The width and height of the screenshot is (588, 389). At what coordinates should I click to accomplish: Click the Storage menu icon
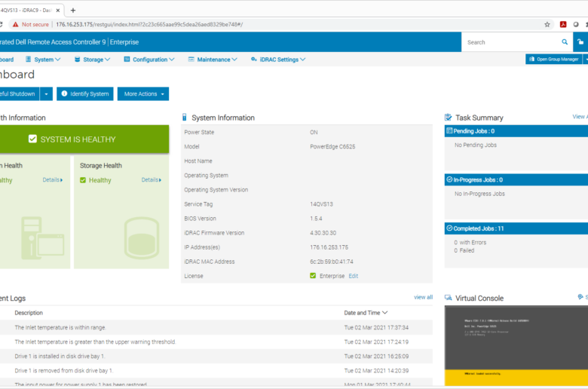(77, 60)
